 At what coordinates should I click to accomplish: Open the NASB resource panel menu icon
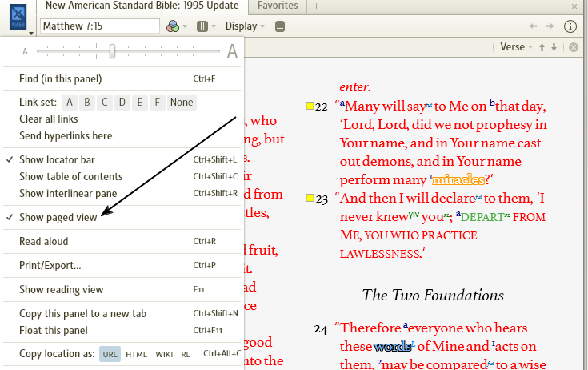click(18, 18)
